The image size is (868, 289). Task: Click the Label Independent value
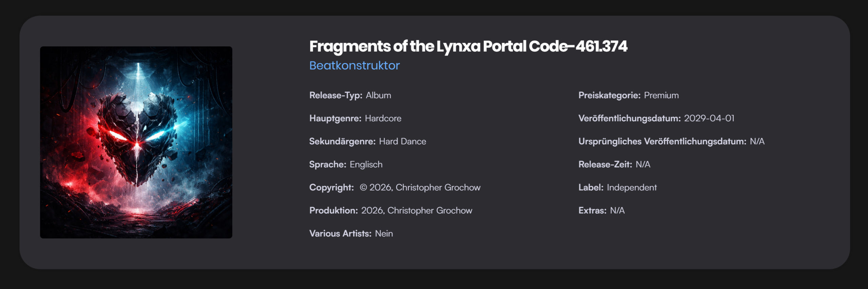[632, 187]
